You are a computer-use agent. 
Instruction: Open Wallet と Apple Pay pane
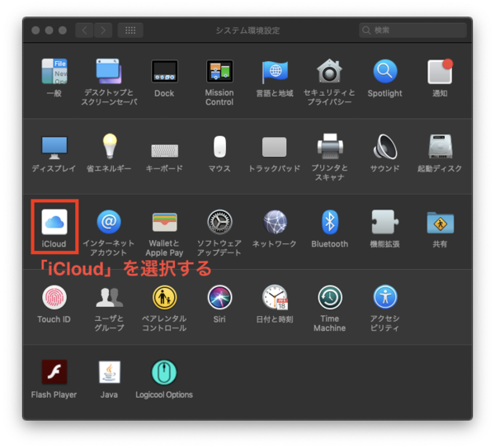(x=164, y=222)
